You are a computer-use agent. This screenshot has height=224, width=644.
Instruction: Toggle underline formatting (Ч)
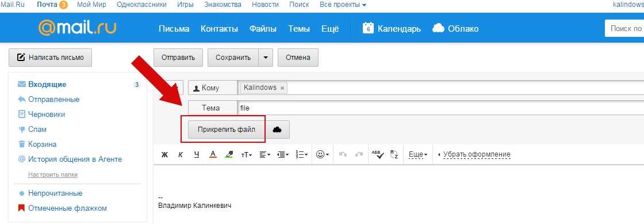[196, 154]
